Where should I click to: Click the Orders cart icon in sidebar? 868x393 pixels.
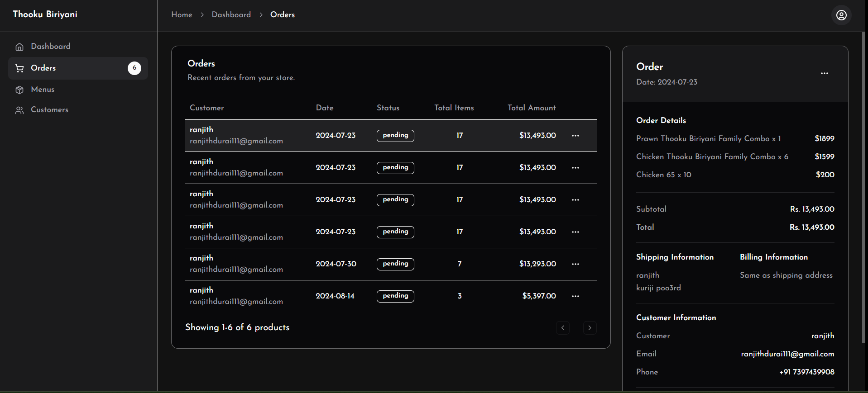click(x=19, y=68)
